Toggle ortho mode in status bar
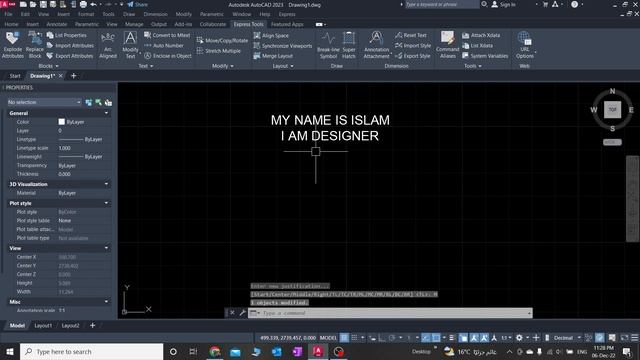Screen dimensions: 640x360 point(382,338)
